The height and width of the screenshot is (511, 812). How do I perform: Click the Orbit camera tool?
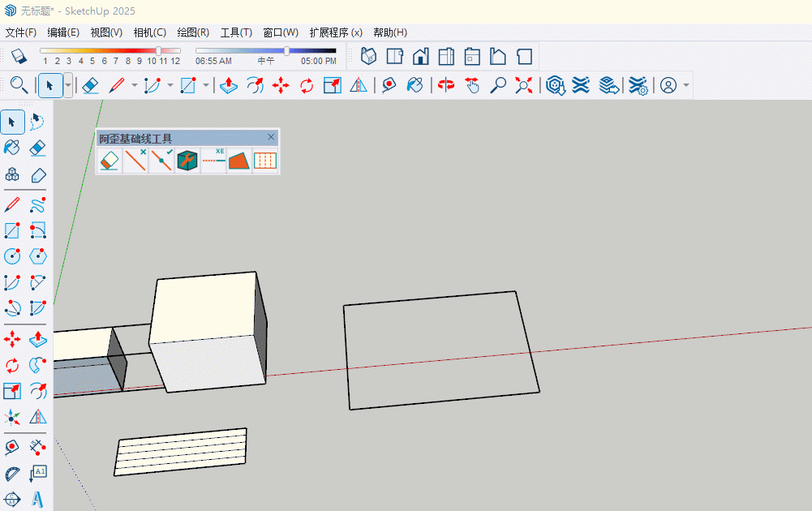[x=445, y=85]
